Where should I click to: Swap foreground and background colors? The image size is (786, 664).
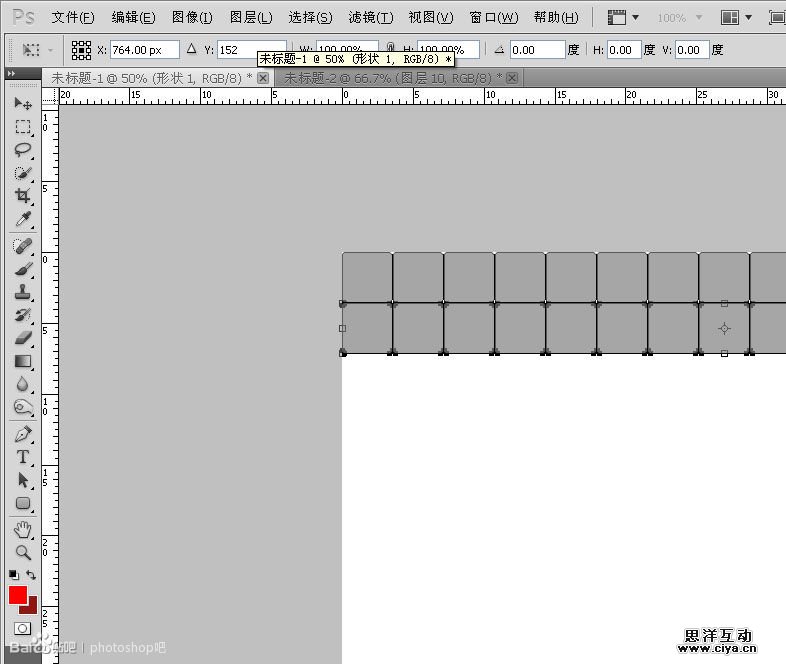pyautogui.click(x=31, y=575)
